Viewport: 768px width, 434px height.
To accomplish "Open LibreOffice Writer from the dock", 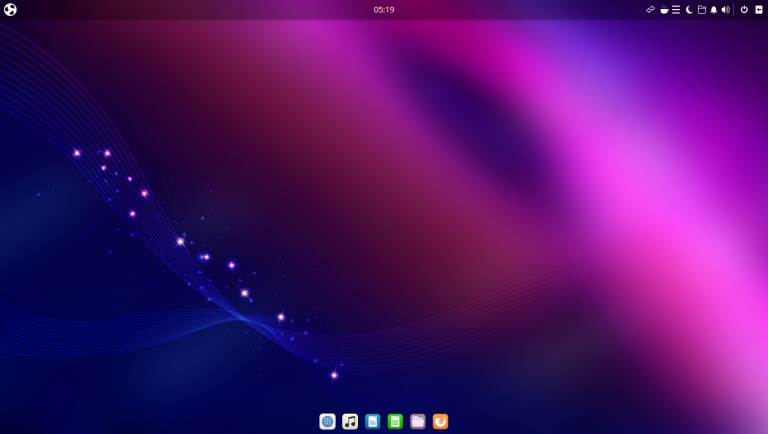I will coord(373,421).
